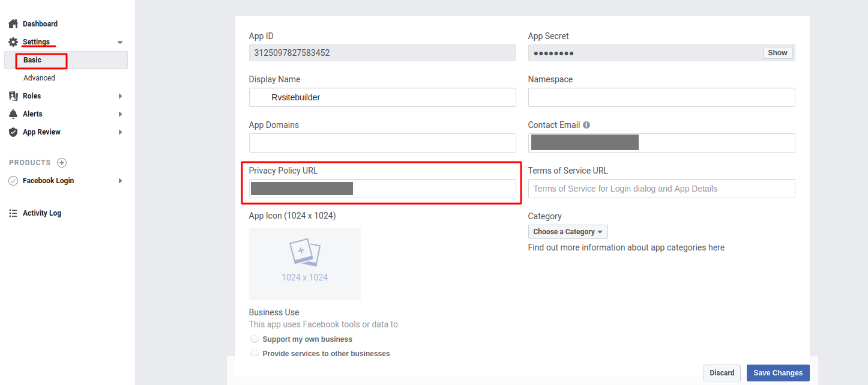Open the Alerts menu item
The height and width of the screenshot is (385, 868).
point(32,114)
